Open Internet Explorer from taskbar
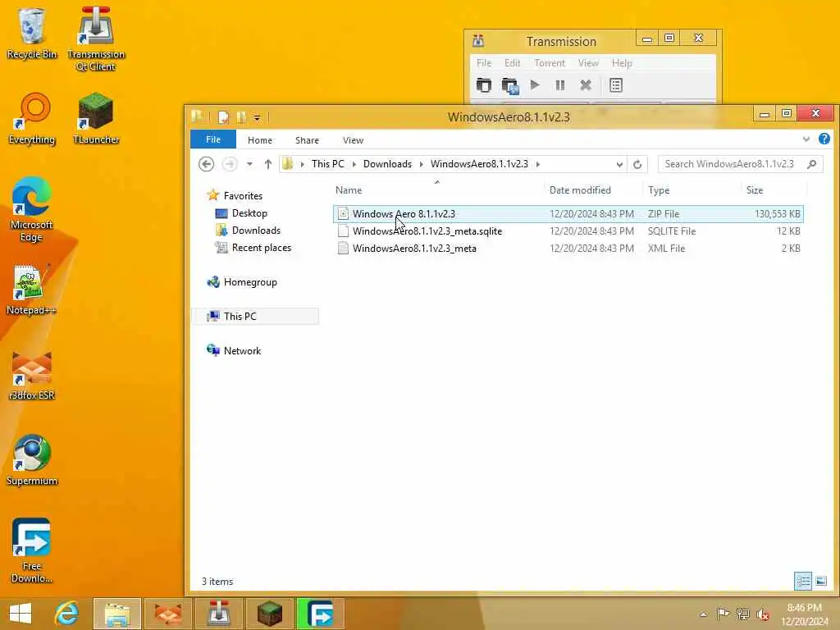 pos(66,614)
